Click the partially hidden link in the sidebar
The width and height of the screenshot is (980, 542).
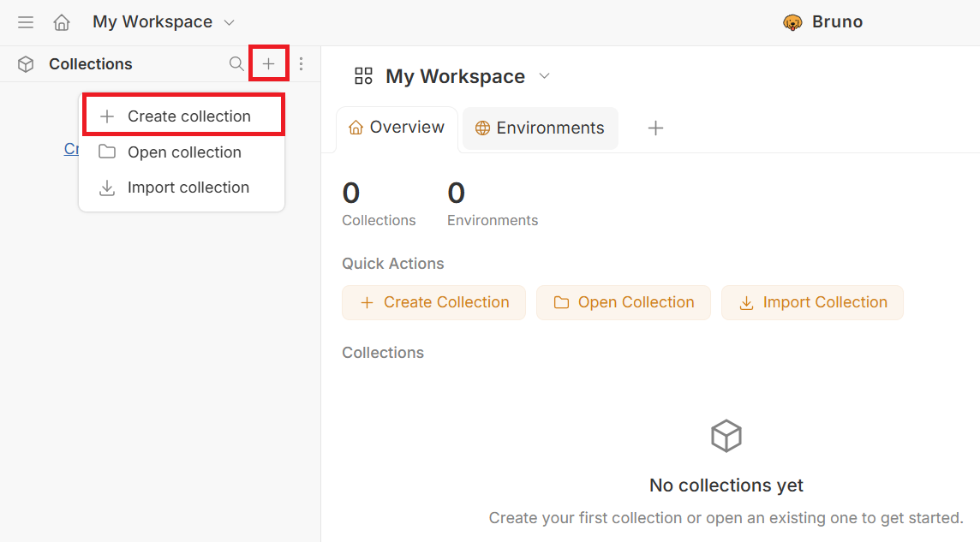71,149
